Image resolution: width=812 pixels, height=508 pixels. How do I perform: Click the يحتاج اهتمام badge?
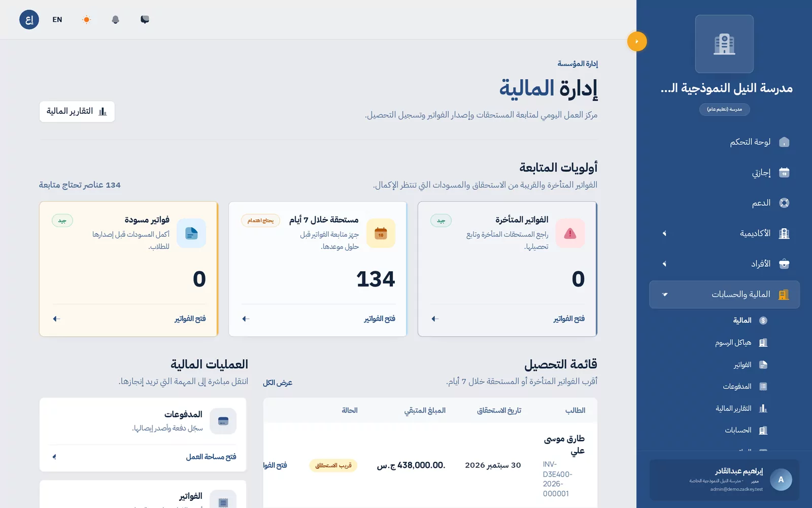[260, 220]
